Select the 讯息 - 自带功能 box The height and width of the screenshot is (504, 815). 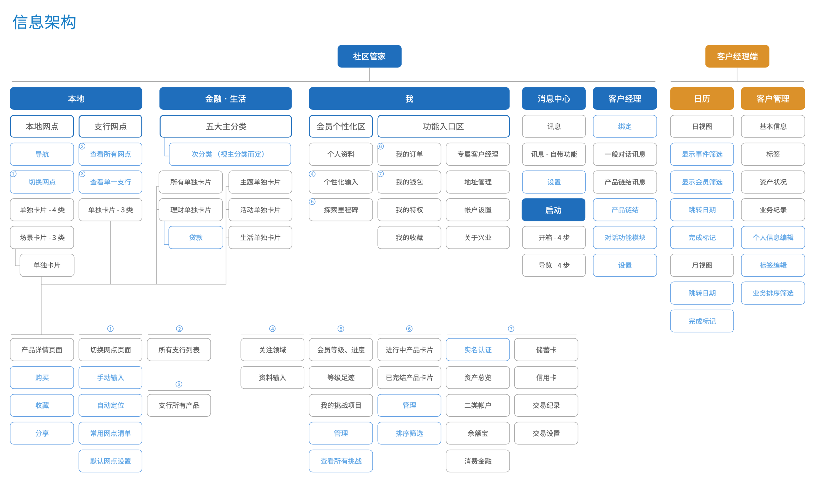tap(554, 154)
